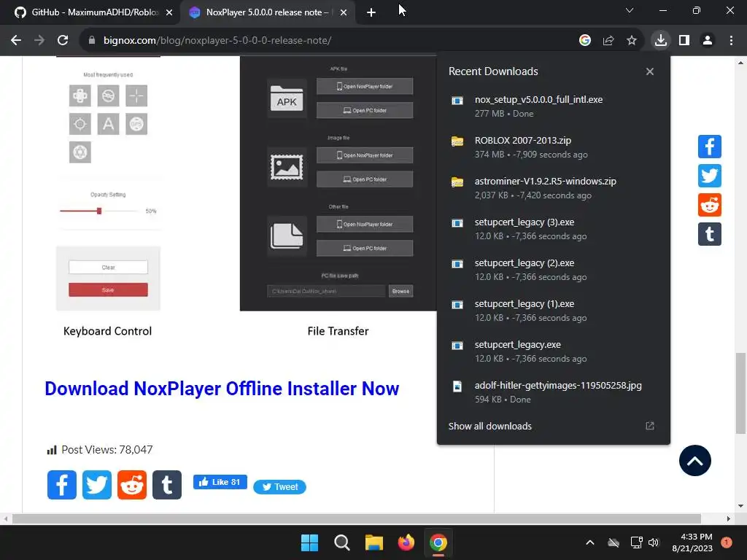Open astrominer-V1.9.2.R5-windows.zip download
The image size is (747, 560).
coord(553,188)
